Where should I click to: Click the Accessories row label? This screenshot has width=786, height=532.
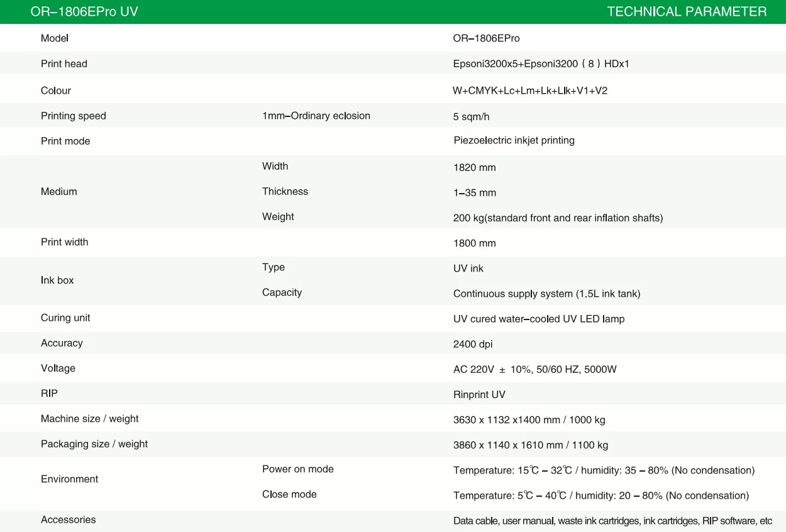pyautogui.click(x=69, y=519)
